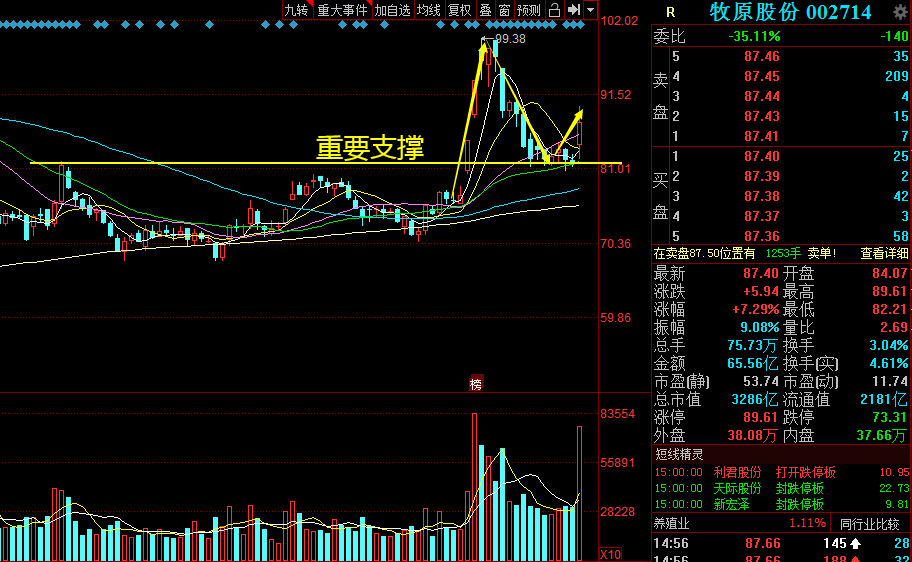Click the 83554 volume axis label
This screenshot has width=912, height=562.
point(617,414)
